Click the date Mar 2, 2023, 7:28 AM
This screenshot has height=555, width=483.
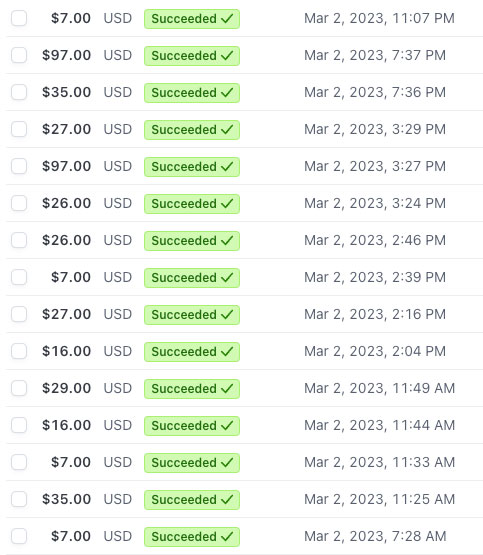(x=375, y=536)
